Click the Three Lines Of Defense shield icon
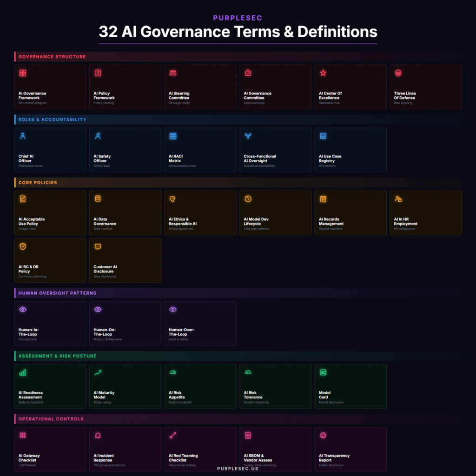 (x=398, y=73)
